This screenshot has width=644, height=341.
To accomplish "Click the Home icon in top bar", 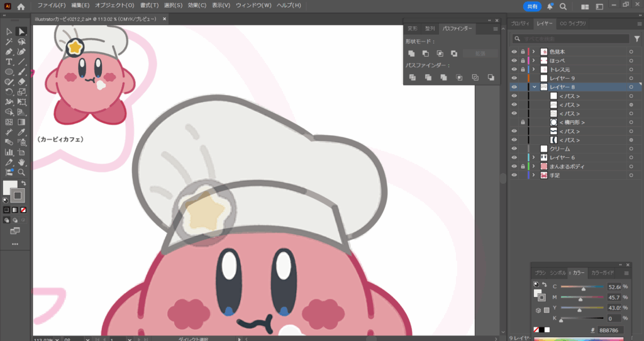I will [x=21, y=6].
